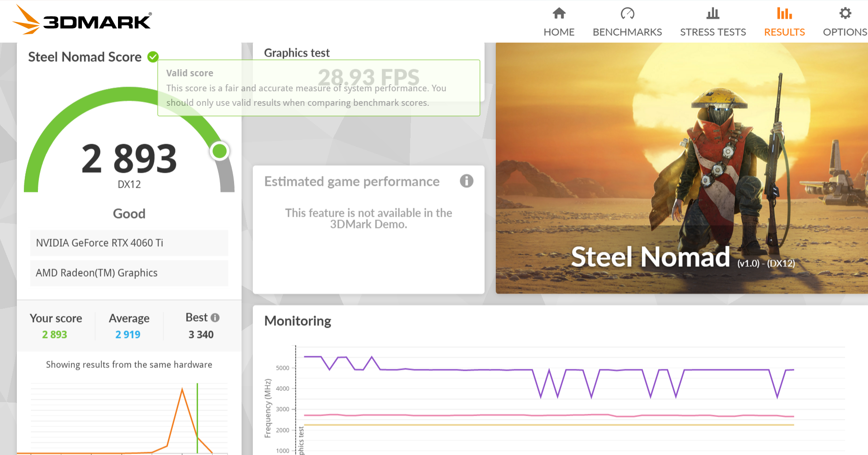Click the Valid score tooltip title
This screenshot has width=868, height=455.
[190, 73]
